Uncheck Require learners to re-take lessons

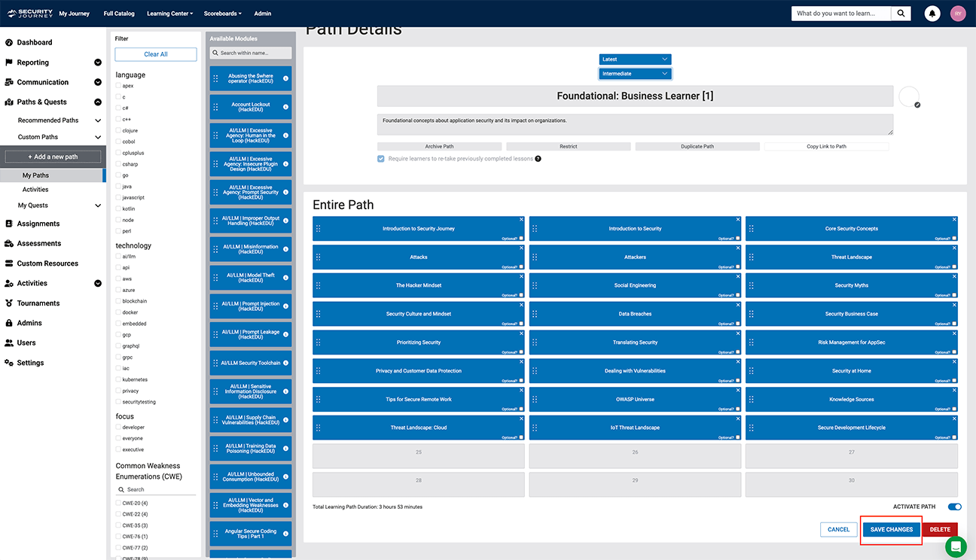click(381, 159)
